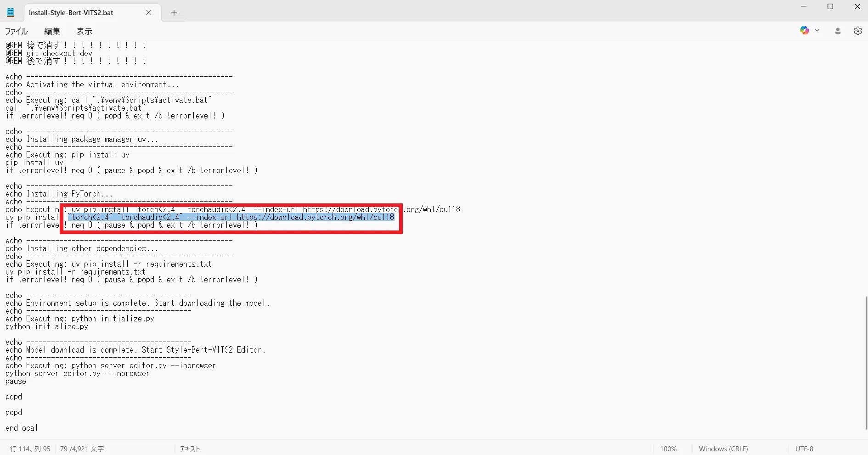
Task: Open the Copilot icon in the toolbar
Action: coord(804,30)
